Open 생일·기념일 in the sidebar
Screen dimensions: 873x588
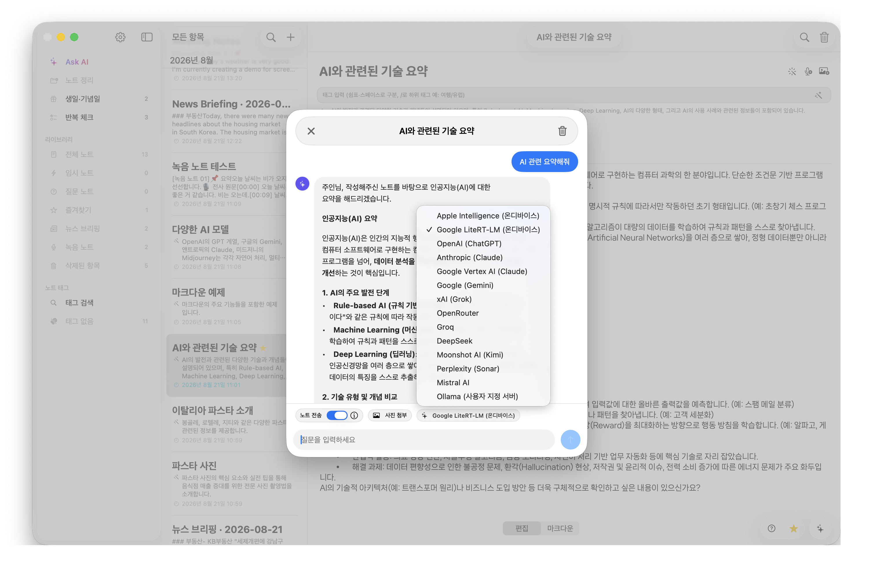point(99,98)
